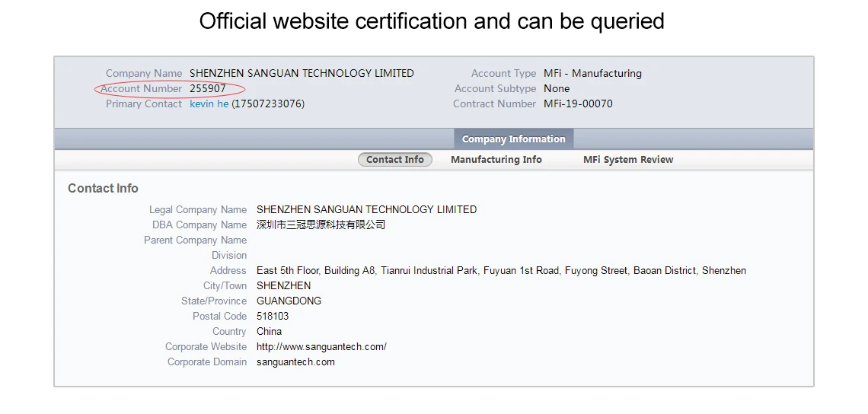
Task: Click the Primary Contact label
Action: click(x=144, y=104)
